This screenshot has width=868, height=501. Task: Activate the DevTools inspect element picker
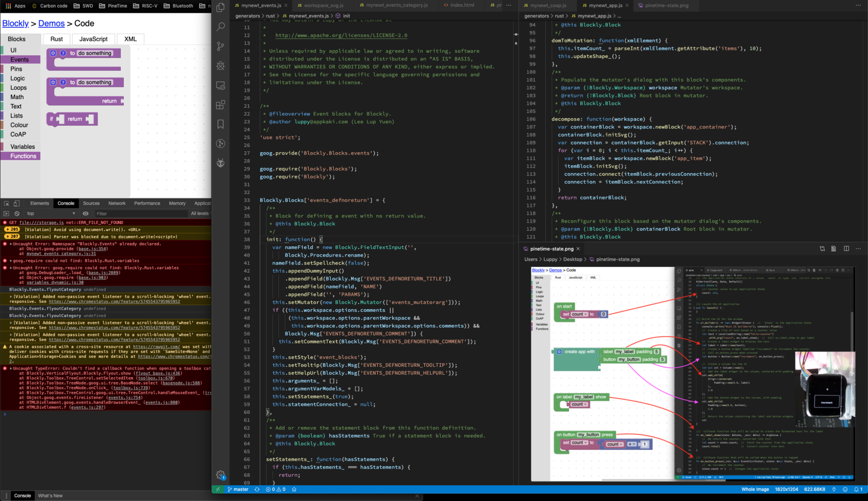(x=6, y=204)
